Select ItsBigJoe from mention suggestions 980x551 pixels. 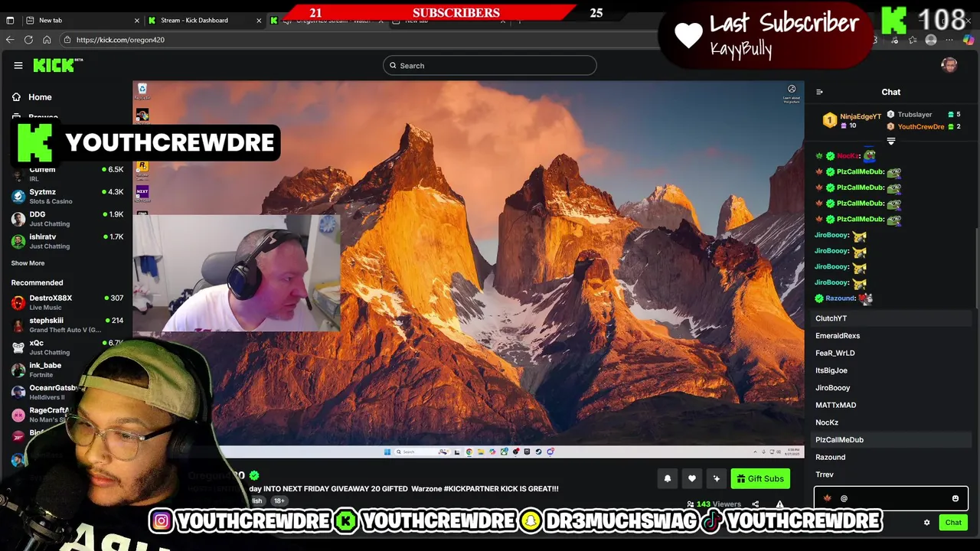891,370
